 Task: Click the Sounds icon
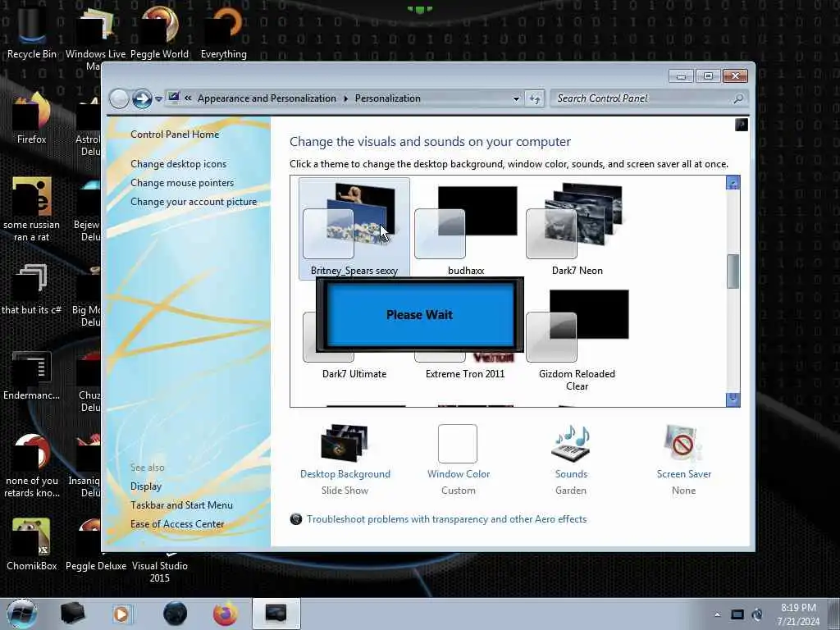(x=571, y=442)
